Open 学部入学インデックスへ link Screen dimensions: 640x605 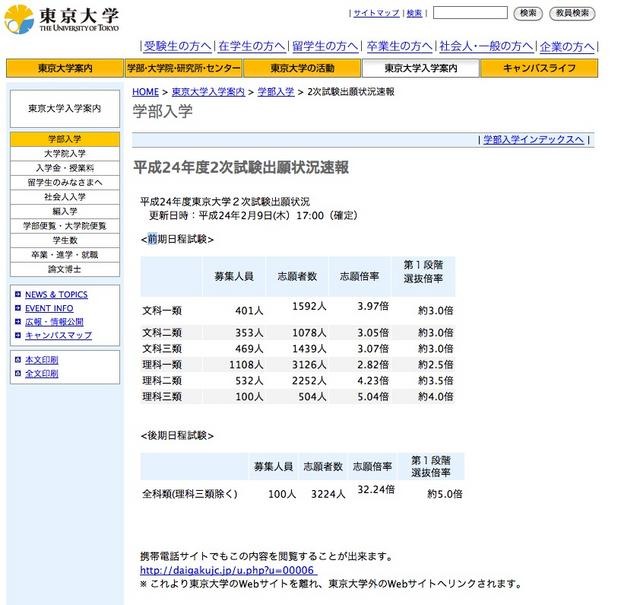533,140
